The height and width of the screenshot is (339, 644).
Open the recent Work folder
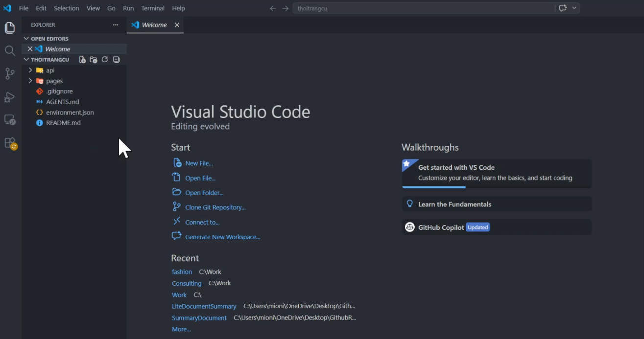pyautogui.click(x=179, y=295)
